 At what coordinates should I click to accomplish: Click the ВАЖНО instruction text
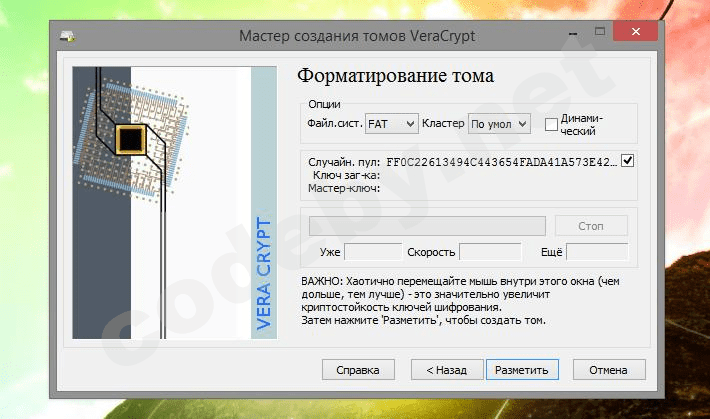click(x=460, y=301)
